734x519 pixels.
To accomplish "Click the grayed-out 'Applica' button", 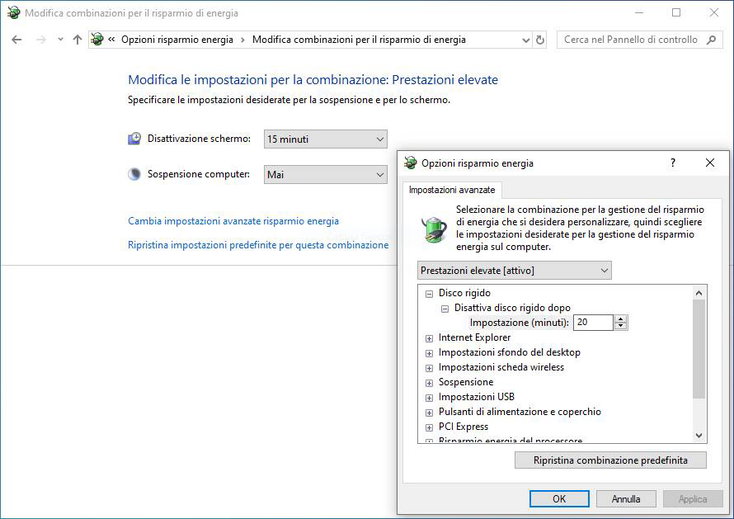I will tap(693, 499).
